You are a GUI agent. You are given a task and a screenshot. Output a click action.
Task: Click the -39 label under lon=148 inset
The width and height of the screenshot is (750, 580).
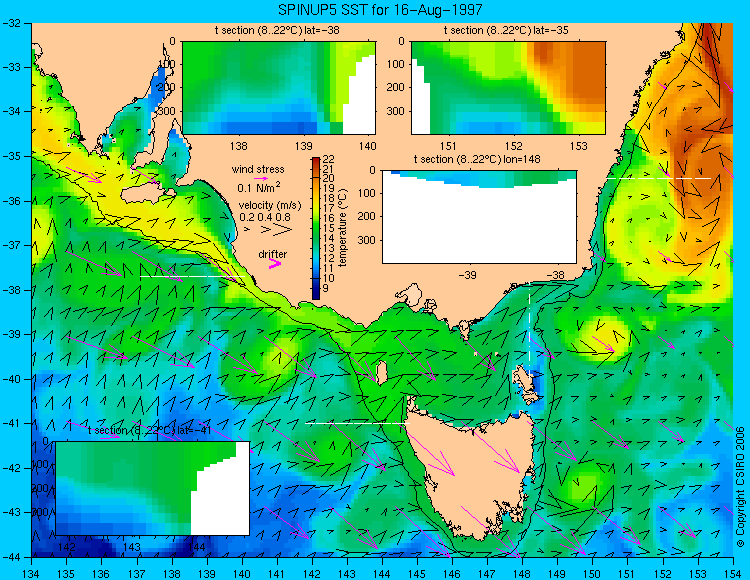467,275
